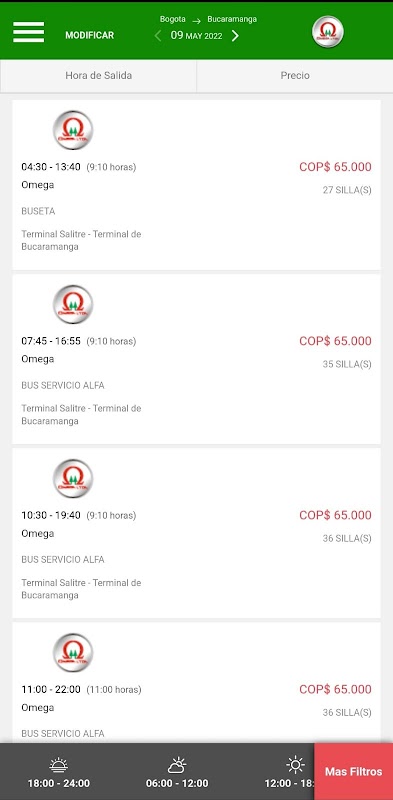Filter departures by 06:00 - 12:00 cloud-sun icon

coord(177,765)
